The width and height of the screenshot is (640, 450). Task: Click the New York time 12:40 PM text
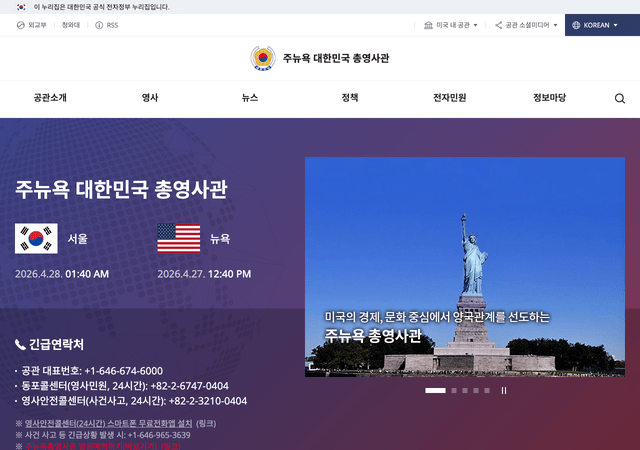(230, 274)
